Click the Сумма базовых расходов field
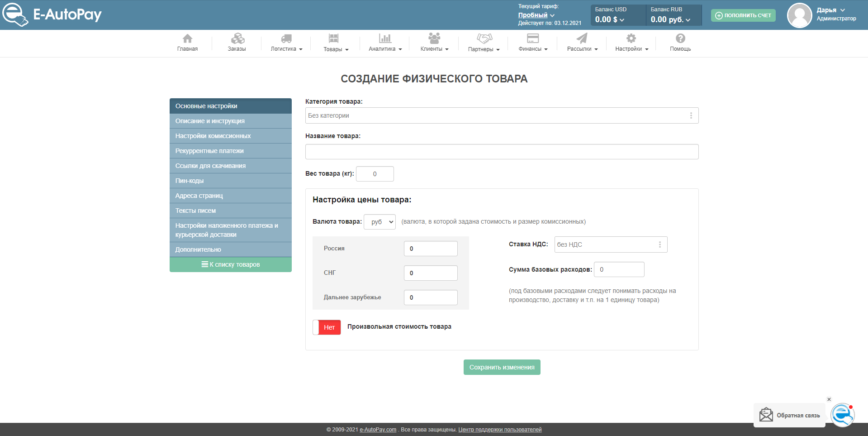This screenshot has width=868, height=436. coord(619,269)
